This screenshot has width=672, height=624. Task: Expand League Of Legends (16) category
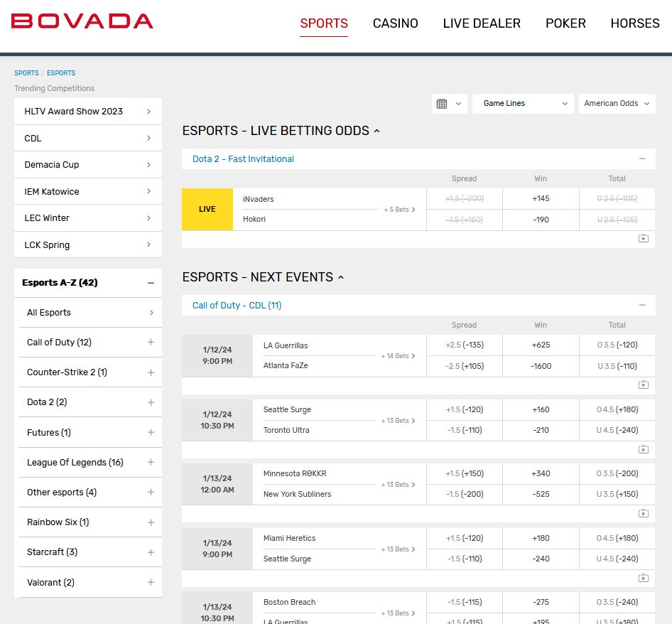click(x=151, y=463)
